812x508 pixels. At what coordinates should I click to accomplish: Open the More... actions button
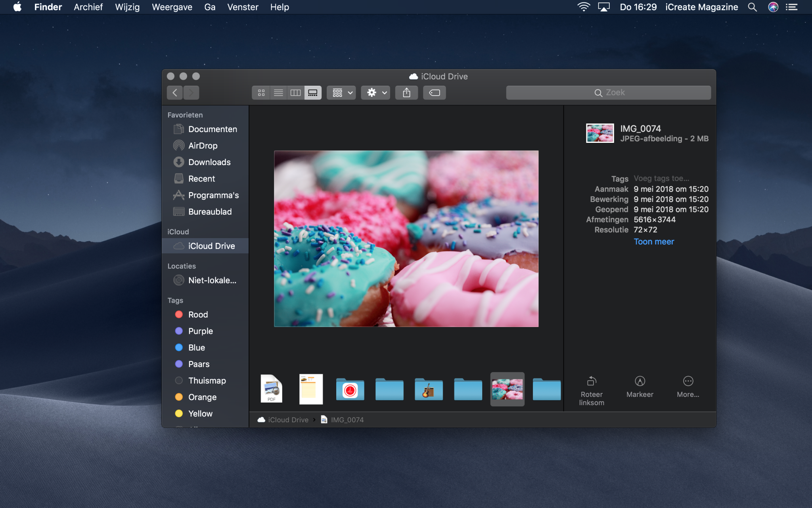(x=688, y=381)
